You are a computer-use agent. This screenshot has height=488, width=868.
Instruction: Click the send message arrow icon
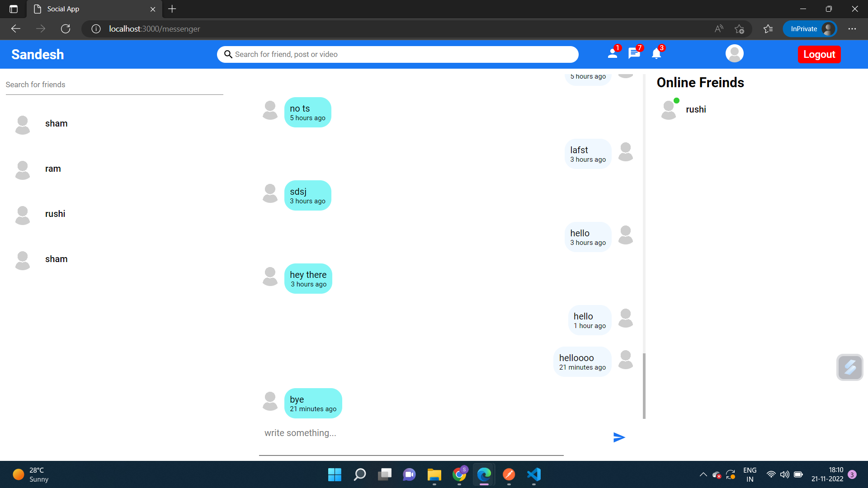tap(619, 437)
